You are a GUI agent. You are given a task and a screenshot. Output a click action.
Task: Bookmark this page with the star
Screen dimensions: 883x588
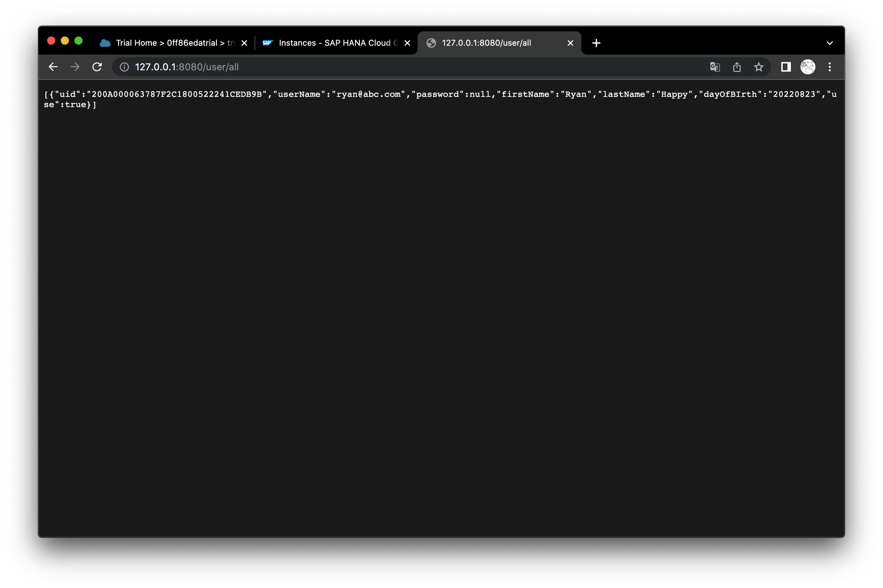point(758,67)
